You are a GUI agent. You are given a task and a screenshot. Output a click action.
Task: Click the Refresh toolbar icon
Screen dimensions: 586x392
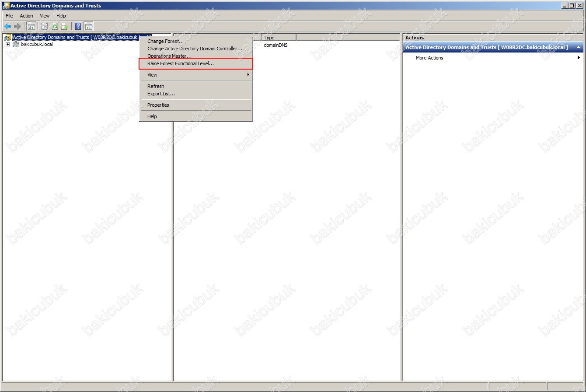coord(55,26)
